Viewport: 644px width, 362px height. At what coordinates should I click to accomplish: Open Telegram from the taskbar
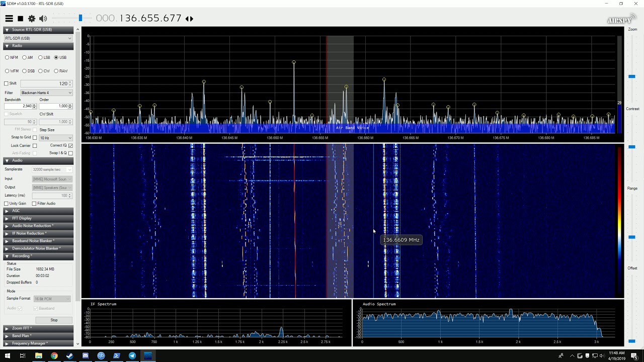pyautogui.click(x=132, y=355)
